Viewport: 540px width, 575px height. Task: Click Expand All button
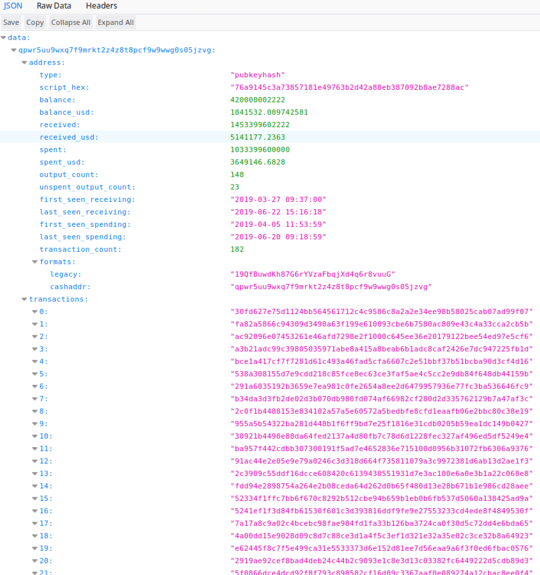115,22
